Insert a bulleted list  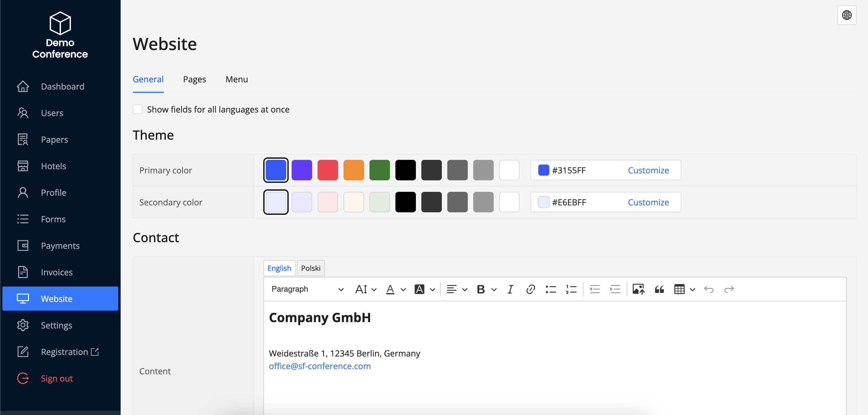[x=551, y=289]
